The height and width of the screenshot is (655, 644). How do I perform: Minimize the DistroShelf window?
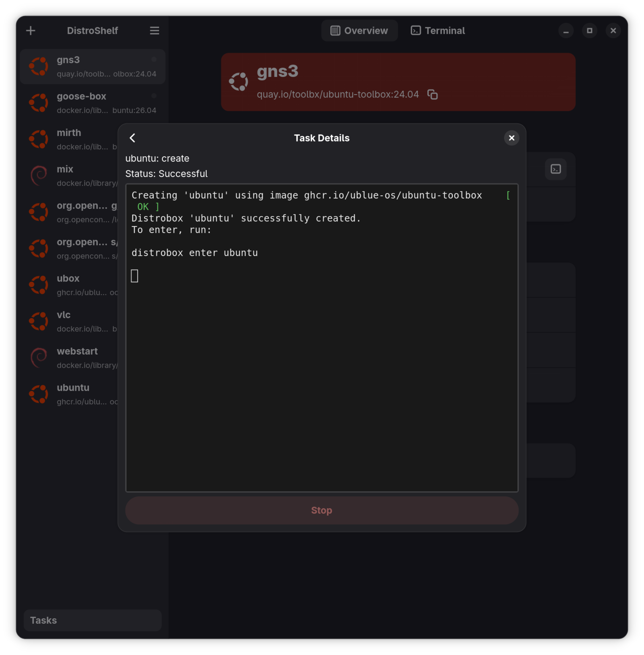(566, 31)
